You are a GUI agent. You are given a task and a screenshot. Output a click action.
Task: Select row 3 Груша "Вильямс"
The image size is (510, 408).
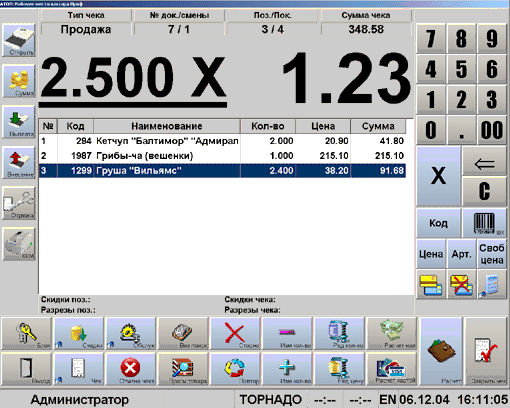pyautogui.click(x=222, y=171)
